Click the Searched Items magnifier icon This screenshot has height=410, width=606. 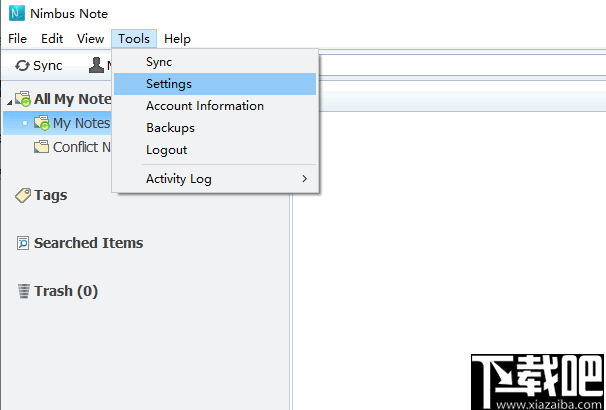(x=23, y=243)
